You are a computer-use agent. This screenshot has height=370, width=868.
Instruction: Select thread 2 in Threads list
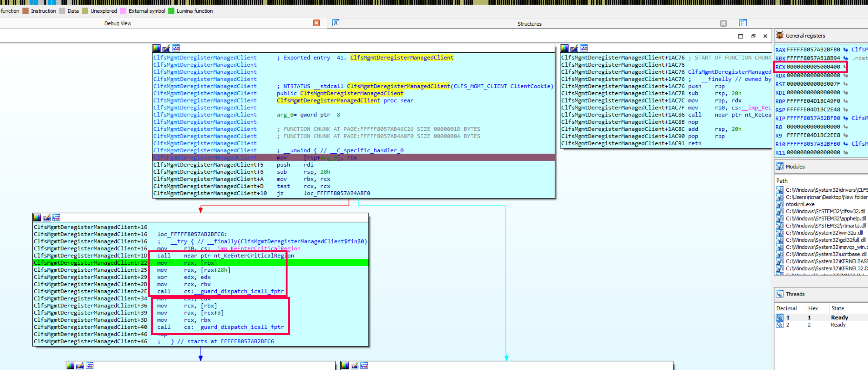click(788, 325)
